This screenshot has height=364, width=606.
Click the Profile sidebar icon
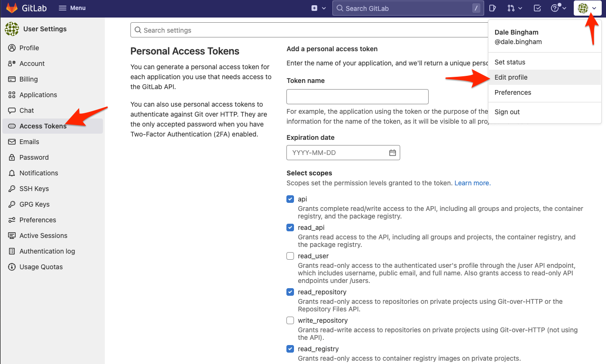tap(12, 48)
